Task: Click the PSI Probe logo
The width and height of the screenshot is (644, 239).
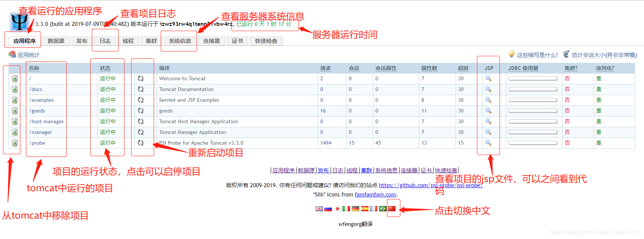Action: coord(19,22)
